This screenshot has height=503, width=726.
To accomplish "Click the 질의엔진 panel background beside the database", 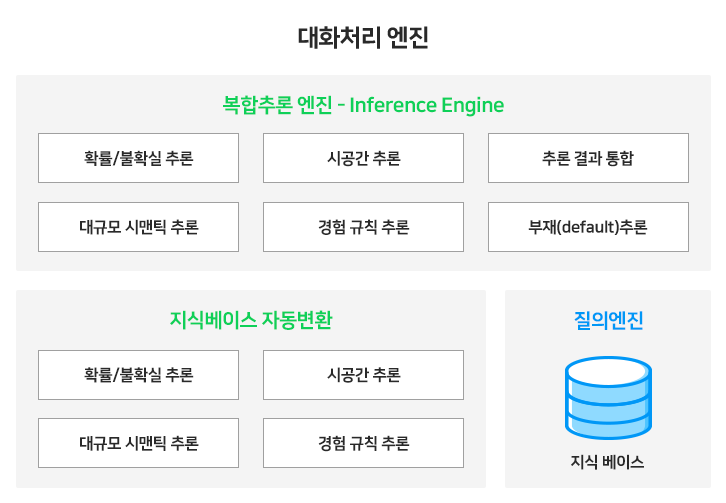I will pos(532,398).
